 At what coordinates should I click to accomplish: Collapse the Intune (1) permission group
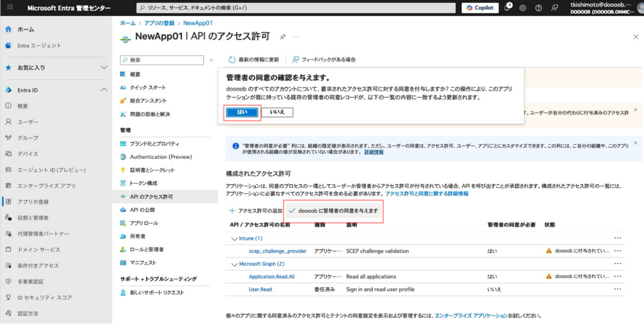(x=234, y=238)
